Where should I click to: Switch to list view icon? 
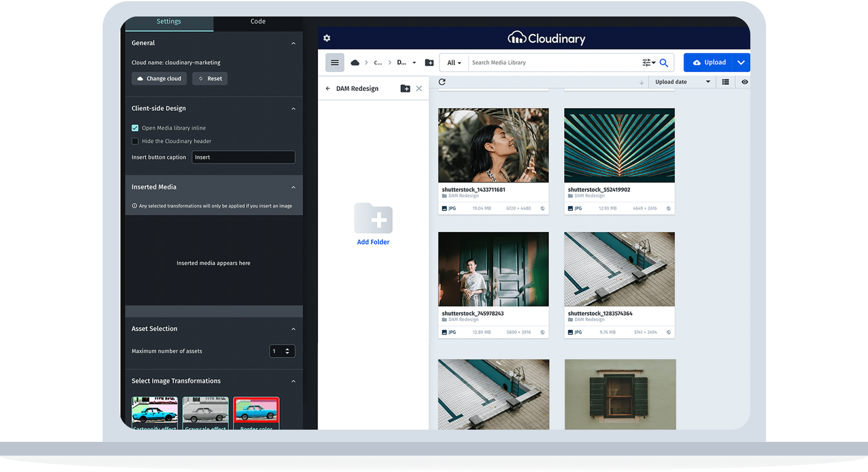[725, 82]
